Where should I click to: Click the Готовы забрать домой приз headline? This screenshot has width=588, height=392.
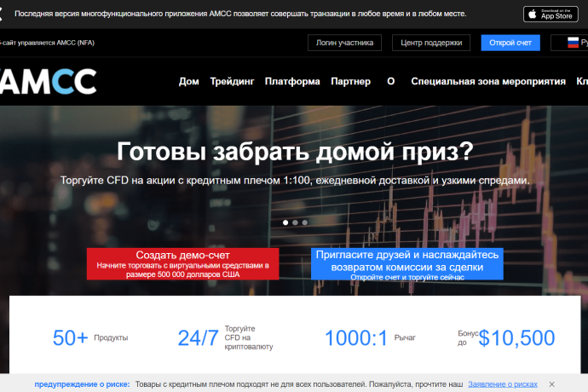point(295,152)
